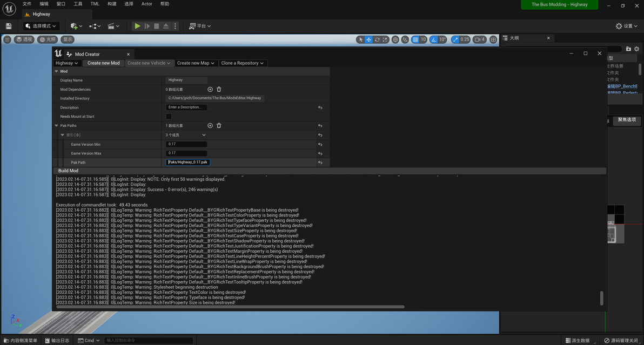Image resolution: width=644 pixels, height=345 pixels.
Task: Open the 构建 Build menu
Action: [112, 4]
